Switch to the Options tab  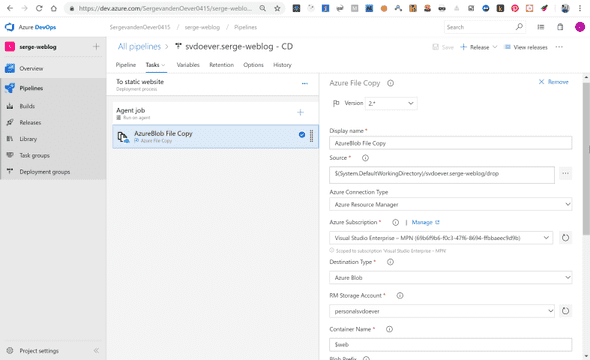coord(253,65)
